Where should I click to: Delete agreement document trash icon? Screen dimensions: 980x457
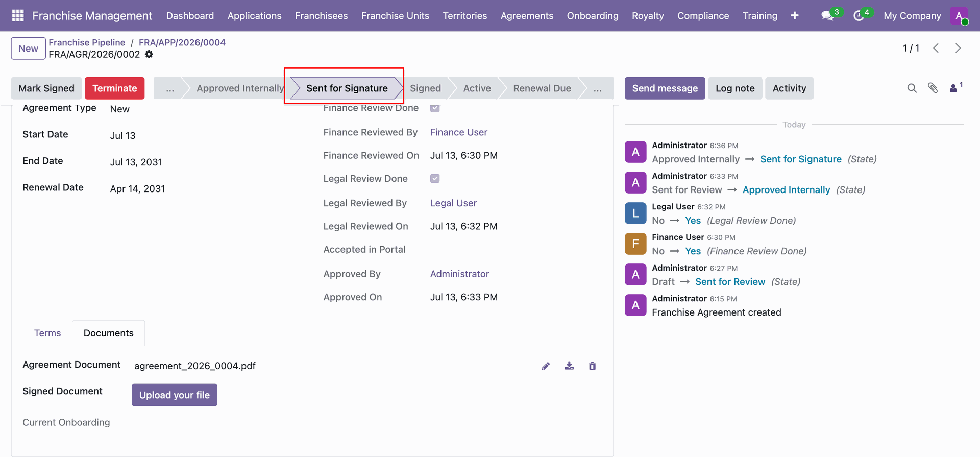(x=593, y=366)
